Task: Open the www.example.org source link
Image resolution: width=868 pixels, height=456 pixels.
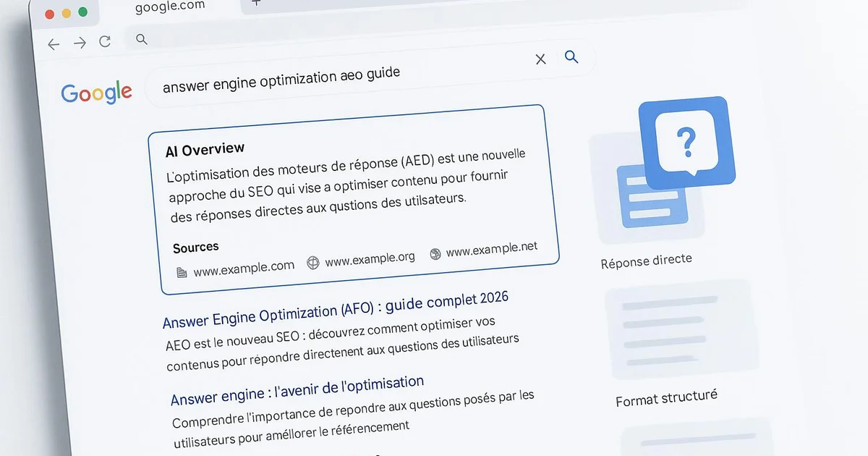Action: click(370, 258)
